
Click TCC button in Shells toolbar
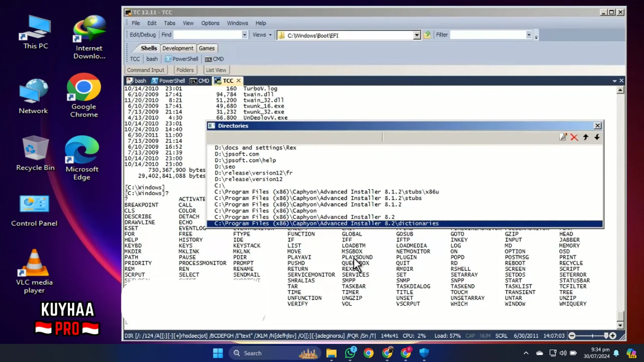(135, 59)
